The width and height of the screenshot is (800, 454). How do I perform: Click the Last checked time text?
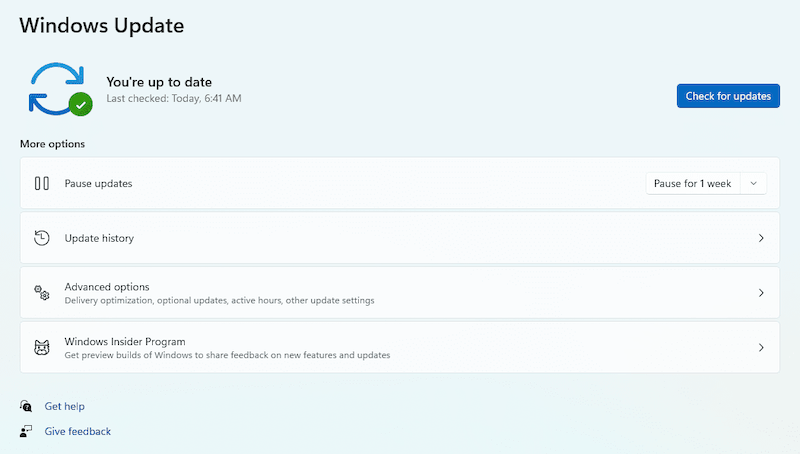tap(174, 98)
